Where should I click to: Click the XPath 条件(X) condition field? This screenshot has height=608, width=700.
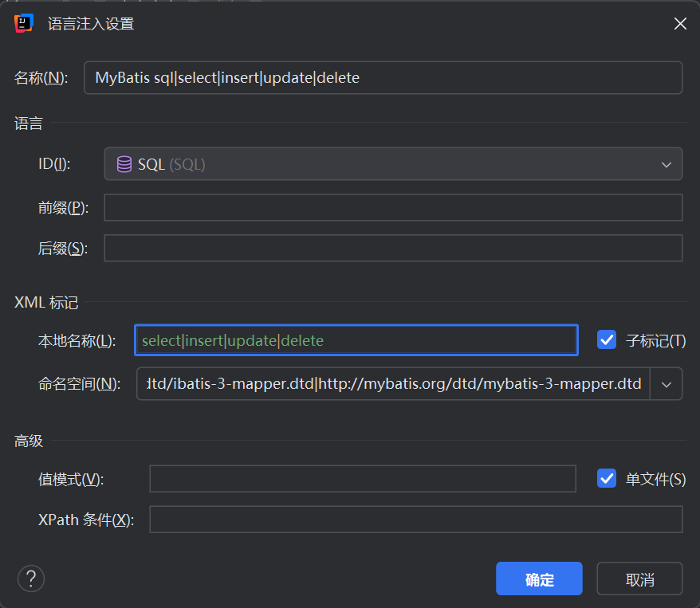[x=415, y=520]
